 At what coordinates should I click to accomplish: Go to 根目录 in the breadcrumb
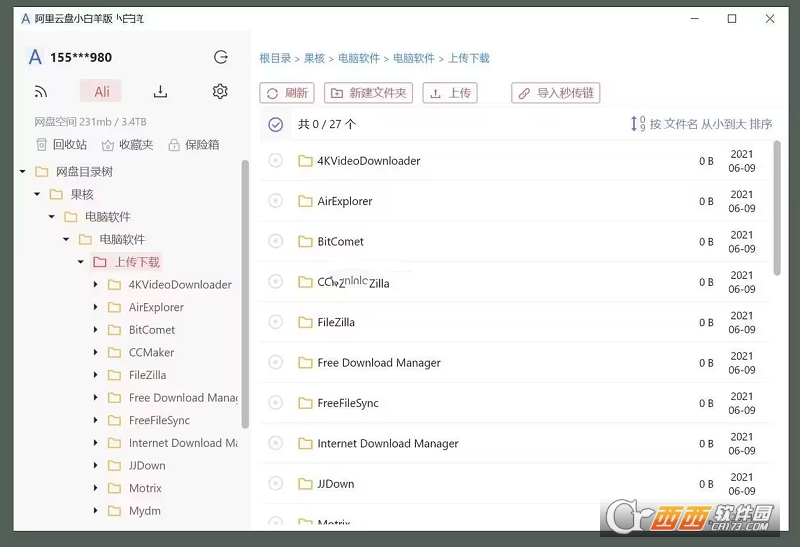coord(275,58)
